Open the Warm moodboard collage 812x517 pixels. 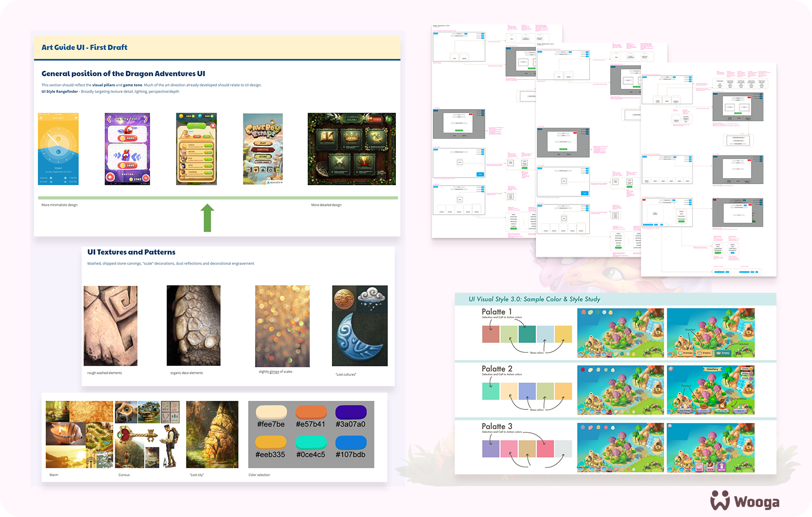click(x=80, y=434)
